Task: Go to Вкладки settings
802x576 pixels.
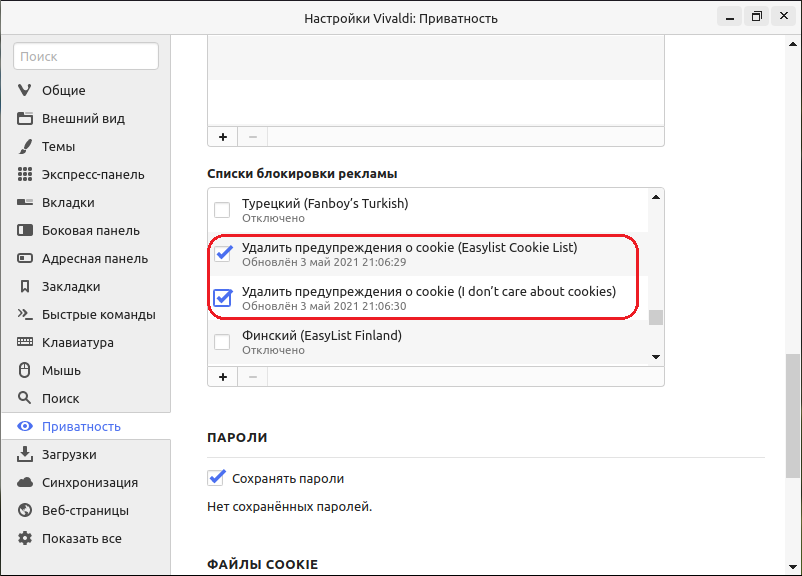Action: point(68,203)
